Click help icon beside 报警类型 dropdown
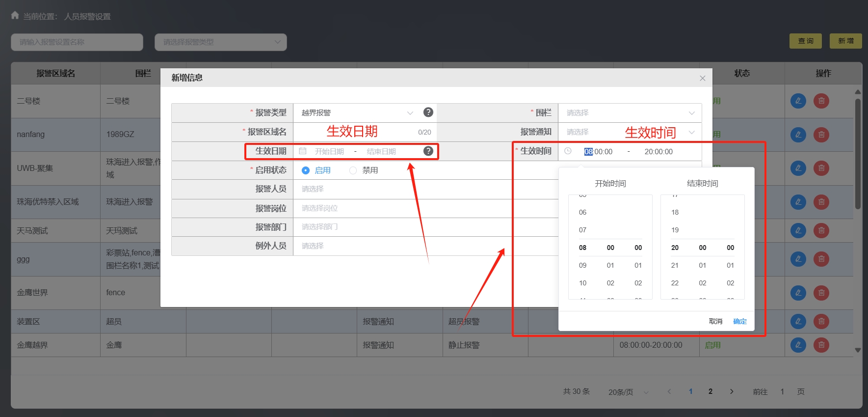This screenshot has height=417, width=868. tap(428, 112)
